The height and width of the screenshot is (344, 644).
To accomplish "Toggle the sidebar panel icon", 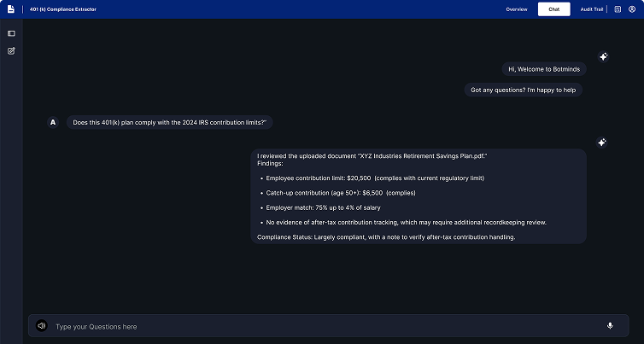I will click(x=11, y=33).
